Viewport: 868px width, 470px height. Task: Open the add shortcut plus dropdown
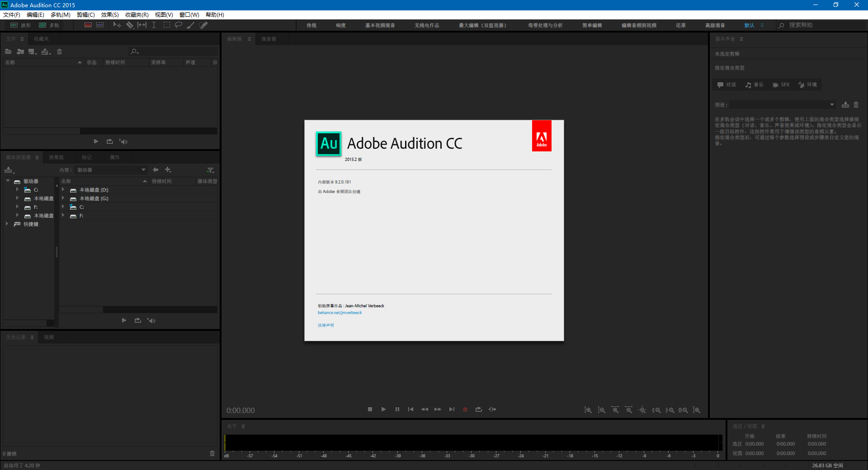(x=168, y=170)
